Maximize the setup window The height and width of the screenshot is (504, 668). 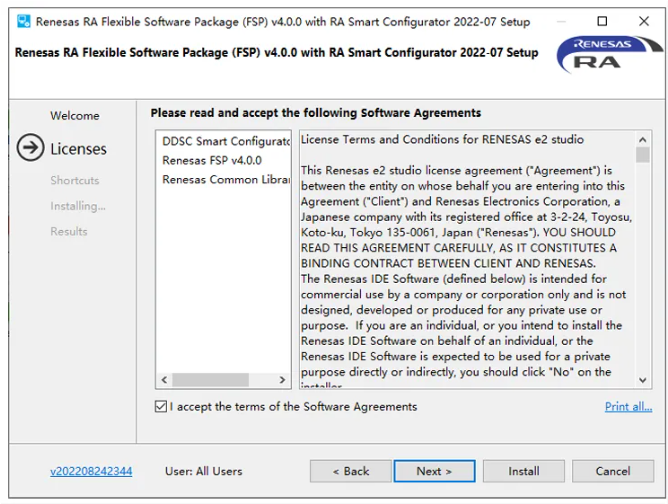[602, 21]
